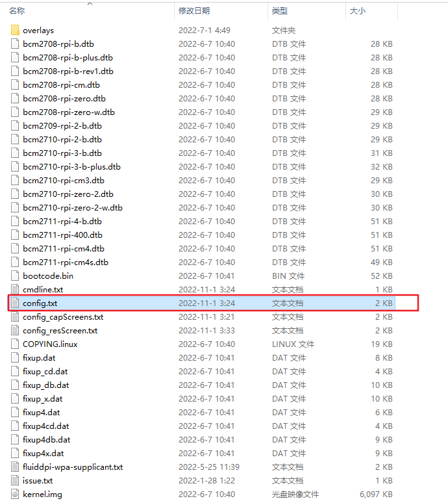
Task: Click the 光盘映像文件 type cell
Action: tap(295, 495)
